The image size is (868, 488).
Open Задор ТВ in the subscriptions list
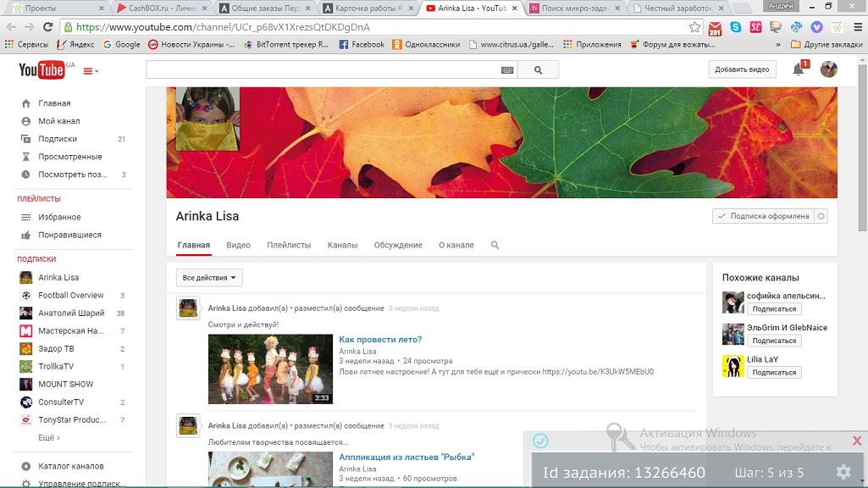[x=56, y=348]
